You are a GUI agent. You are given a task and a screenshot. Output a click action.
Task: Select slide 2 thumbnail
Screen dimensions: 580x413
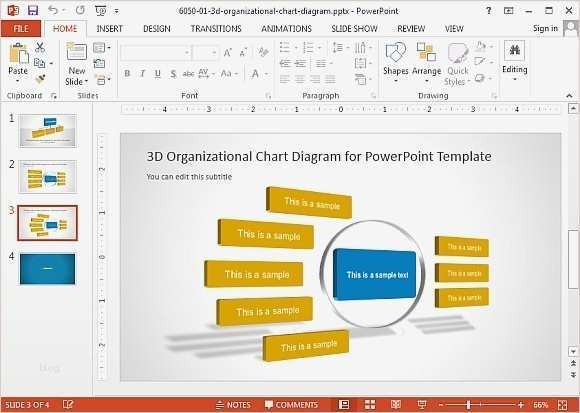tap(47, 176)
